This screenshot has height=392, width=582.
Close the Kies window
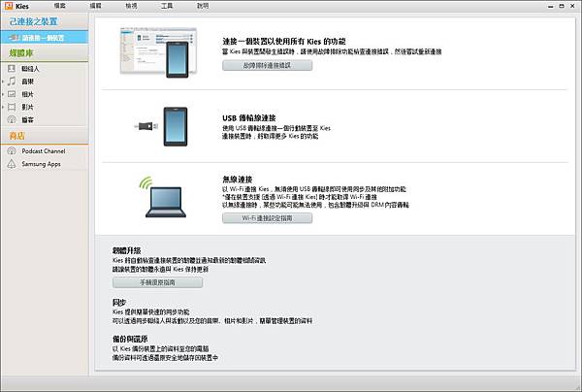572,6
